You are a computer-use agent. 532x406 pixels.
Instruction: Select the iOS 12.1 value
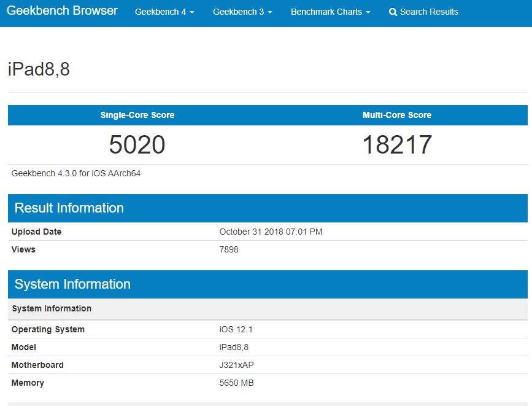[x=236, y=330]
